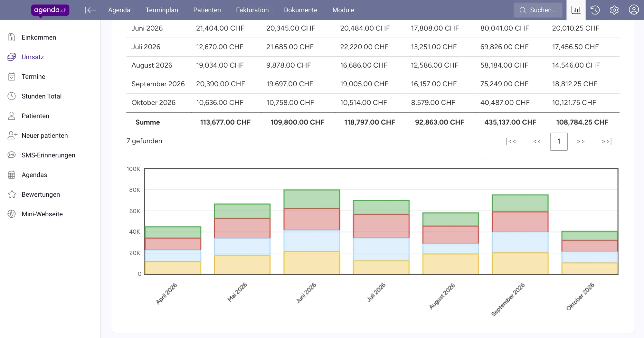This screenshot has width=644, height=338.
Task: Click the red segment of the September 2026 bar
Action: 520,222
